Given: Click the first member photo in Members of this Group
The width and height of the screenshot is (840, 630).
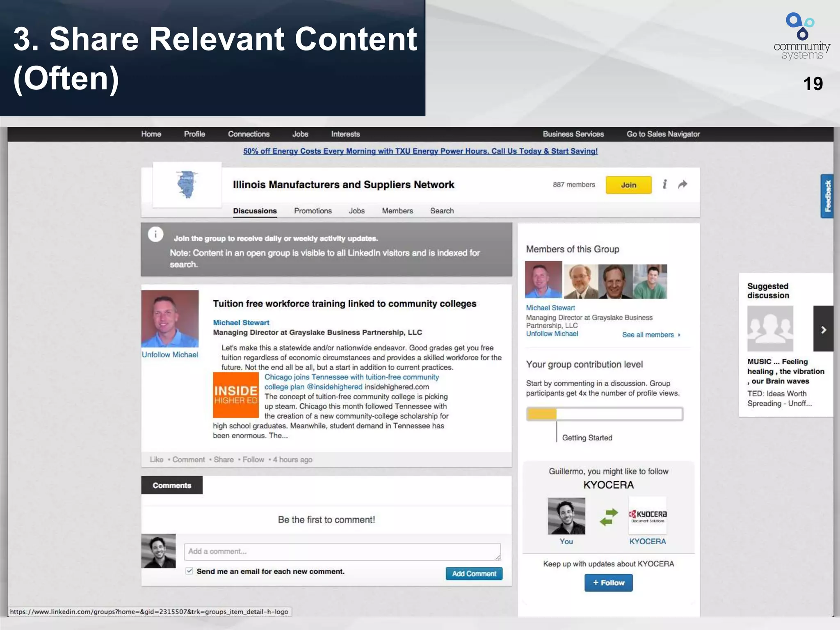Looking at the screenshot, I should [x=543, y=280].
